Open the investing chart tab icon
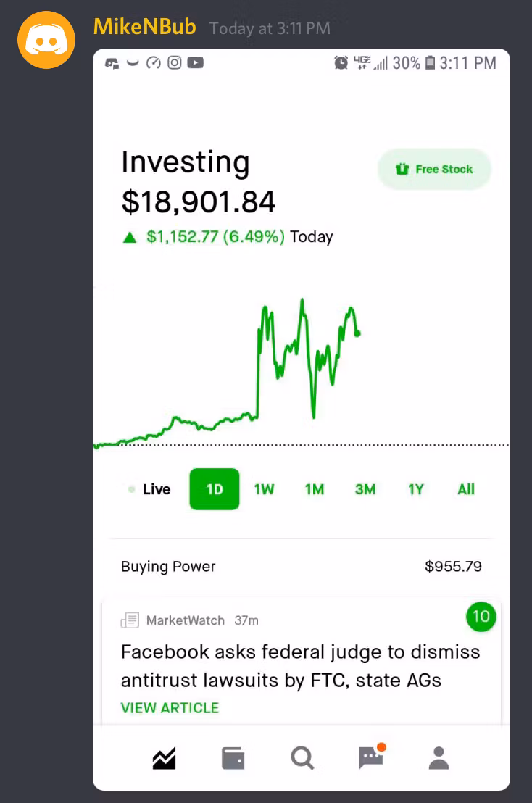 pyautogui.click(x=164, y=759)
